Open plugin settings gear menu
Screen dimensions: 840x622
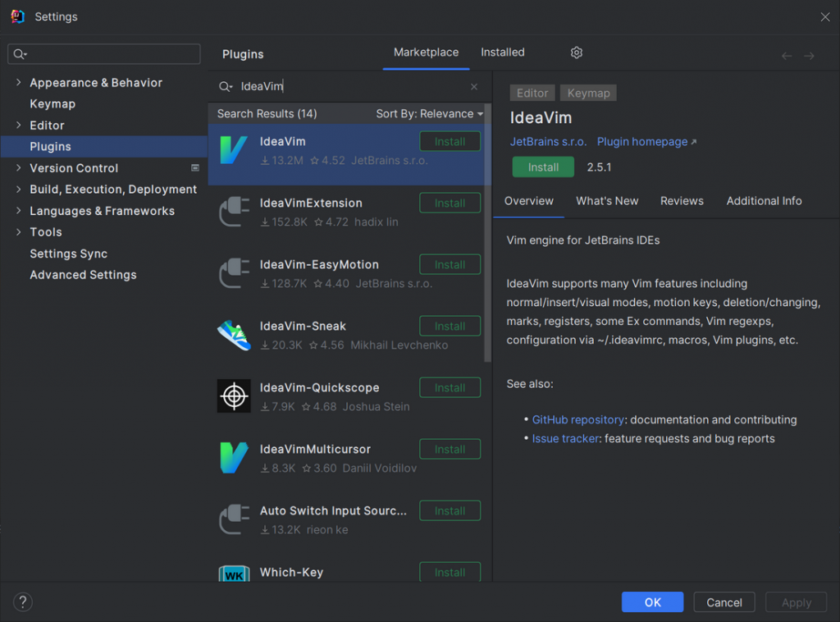click(577, 53)
